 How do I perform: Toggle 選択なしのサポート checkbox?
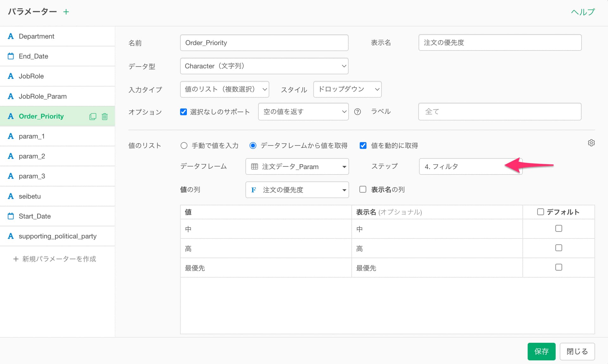coord(183,112)
